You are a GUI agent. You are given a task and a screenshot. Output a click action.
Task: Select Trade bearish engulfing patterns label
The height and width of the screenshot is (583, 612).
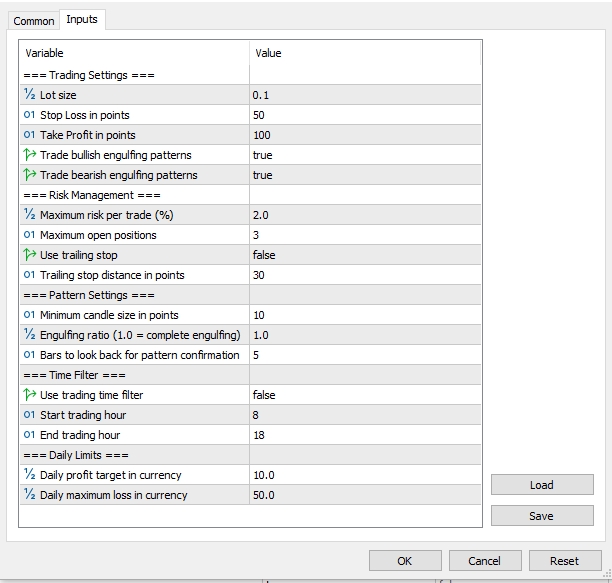pos(119,175)
